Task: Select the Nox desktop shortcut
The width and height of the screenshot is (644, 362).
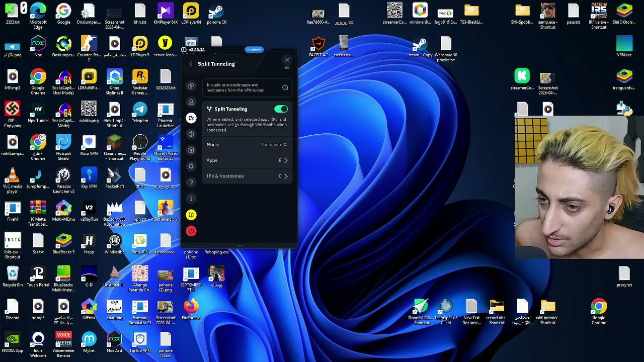Action: click(38, 46)
